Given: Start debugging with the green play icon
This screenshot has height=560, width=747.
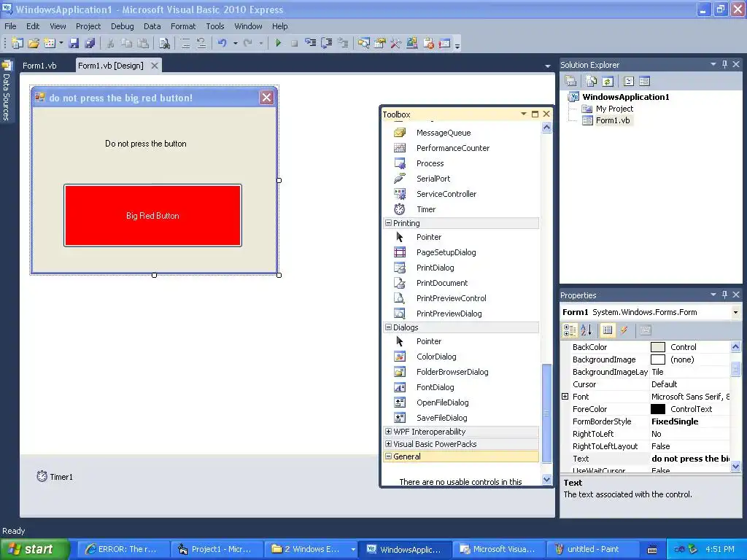Looking at the screenshot, I should (278, 43).
